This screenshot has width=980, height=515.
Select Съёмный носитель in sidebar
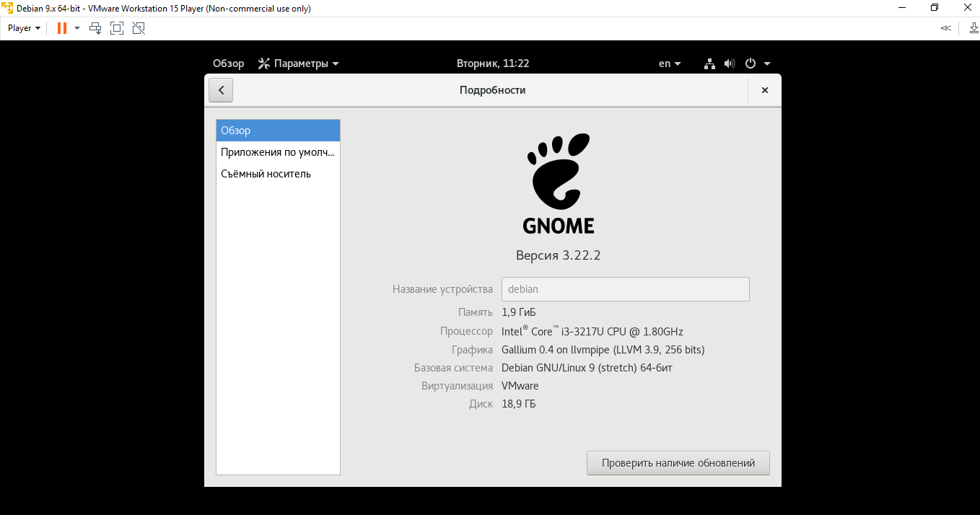point(278,174)
